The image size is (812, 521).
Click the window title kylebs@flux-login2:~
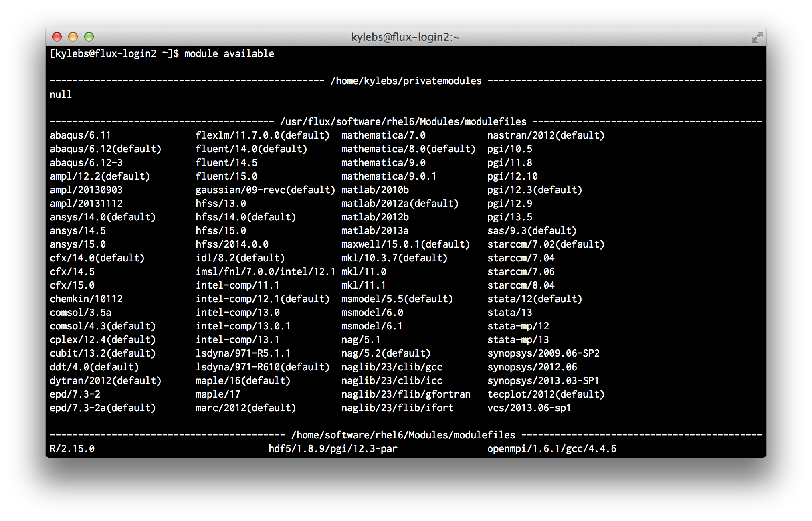405,37
